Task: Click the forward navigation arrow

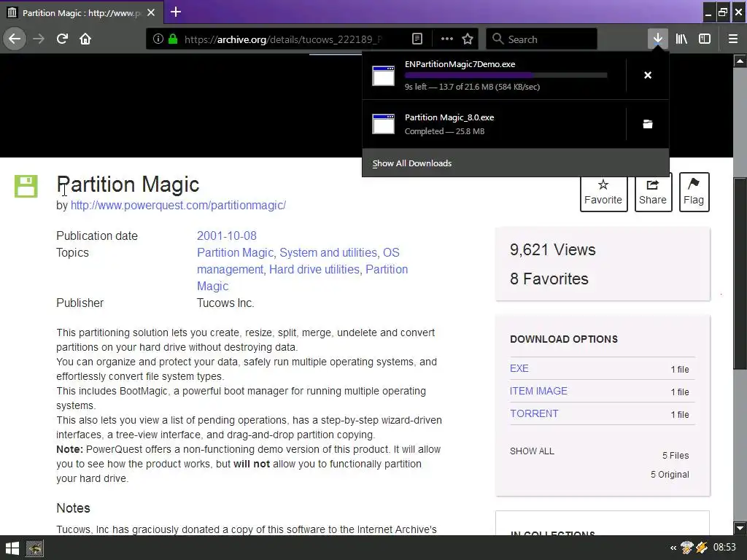Action: pos(39,39)
